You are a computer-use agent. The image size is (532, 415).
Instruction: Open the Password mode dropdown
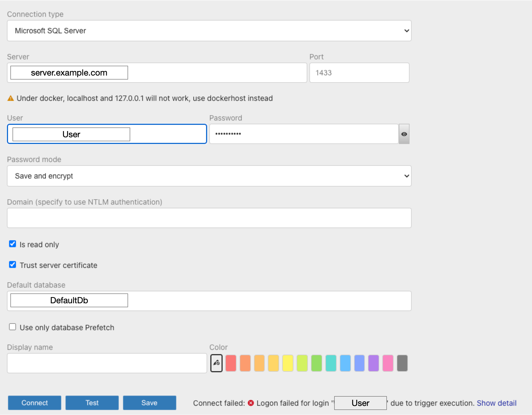209,176
